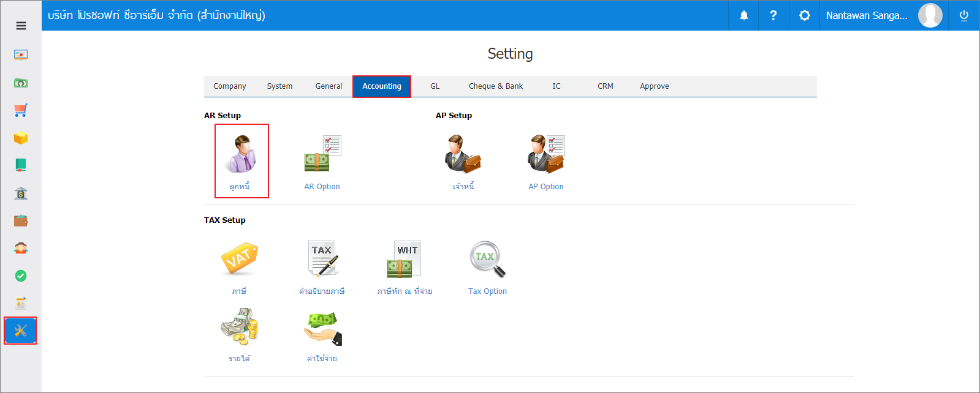Open the notifications bell
This screenshot has width=980, height=393.
click(744, 15)
